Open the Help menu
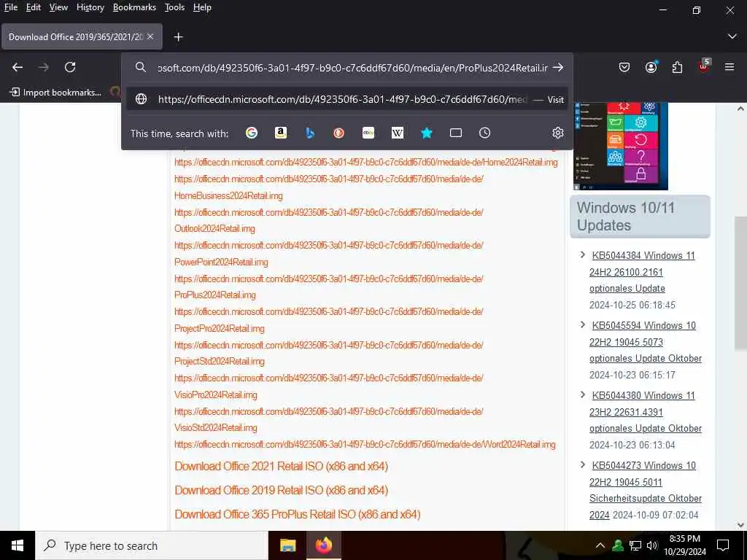This screenshot has height=560, width=747. coord(202,7)
